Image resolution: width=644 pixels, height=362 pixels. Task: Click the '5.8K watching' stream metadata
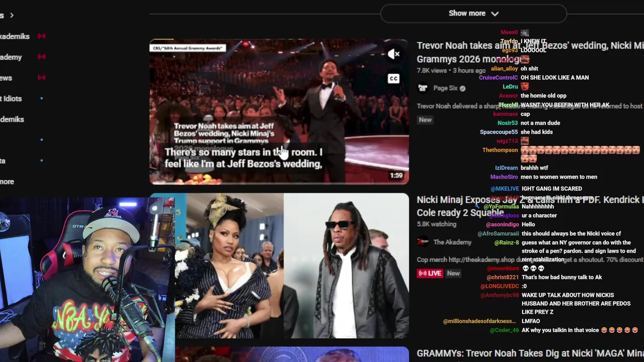pyautogui.click(x=437, y=224)
